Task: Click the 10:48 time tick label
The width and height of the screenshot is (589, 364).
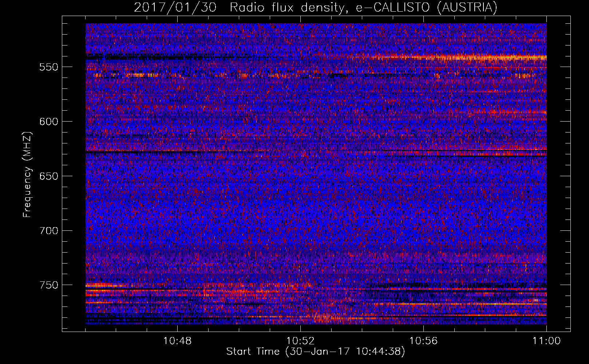Action: 177,341
